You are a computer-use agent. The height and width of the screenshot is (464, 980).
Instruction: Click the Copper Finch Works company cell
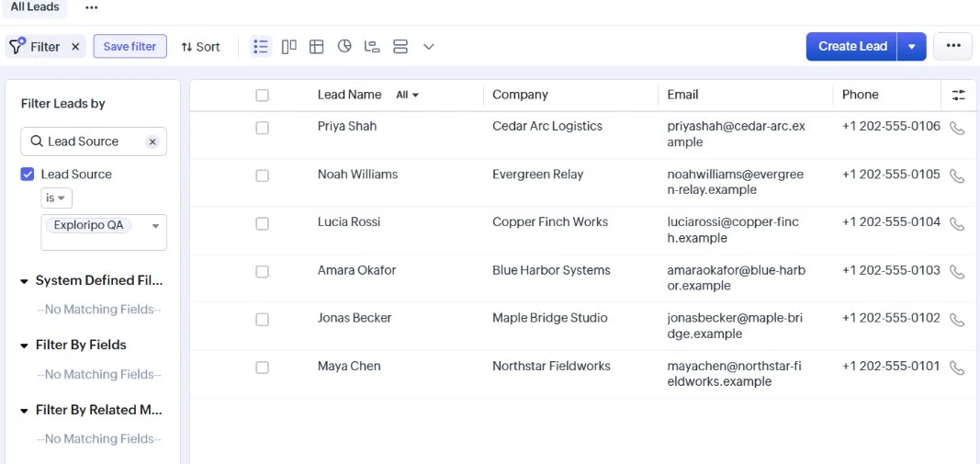point(550,222)
